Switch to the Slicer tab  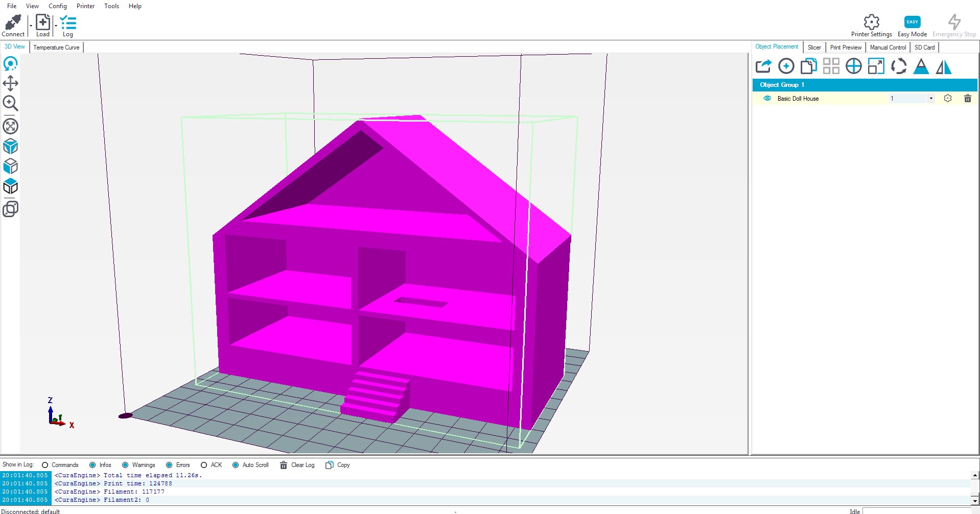pyautogui.click(x=814, y=48)
